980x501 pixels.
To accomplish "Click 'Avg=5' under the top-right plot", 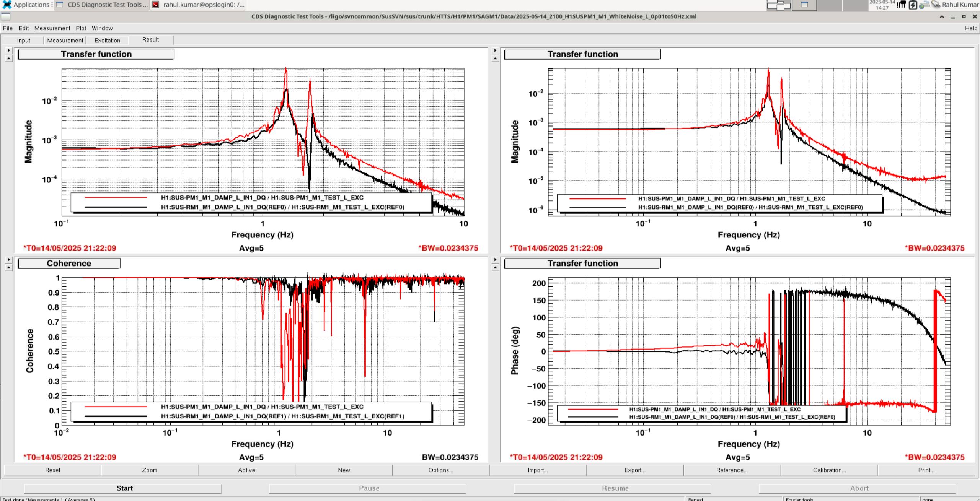I will click(738, 248).
